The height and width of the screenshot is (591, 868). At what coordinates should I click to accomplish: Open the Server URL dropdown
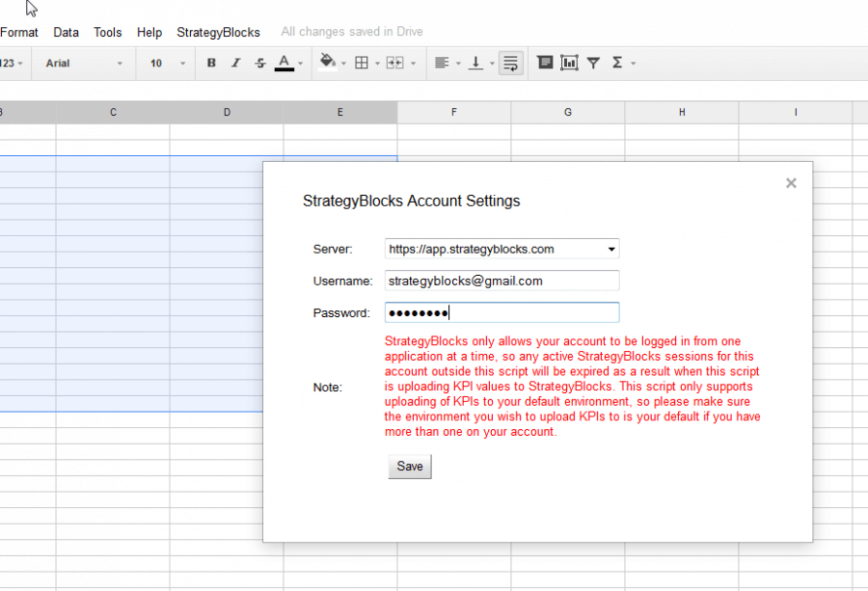502,249
